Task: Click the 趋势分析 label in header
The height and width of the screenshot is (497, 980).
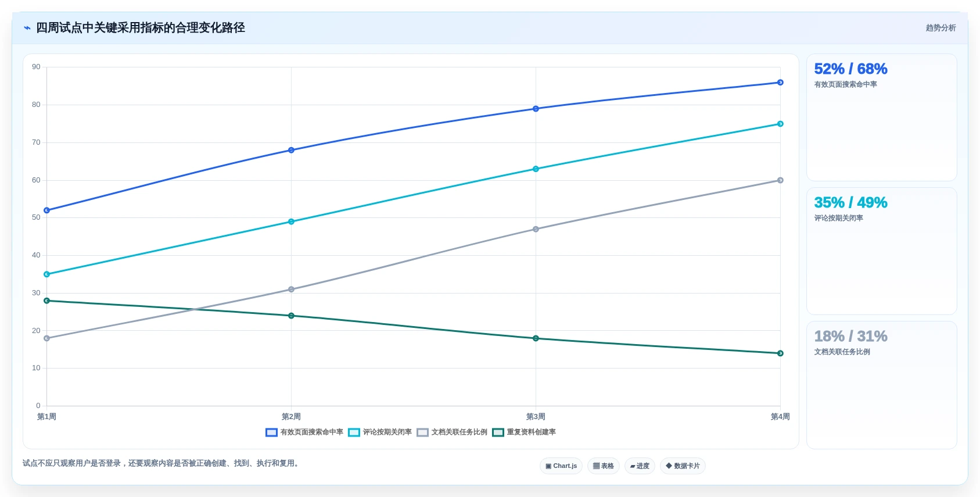Action: [940, 28]
